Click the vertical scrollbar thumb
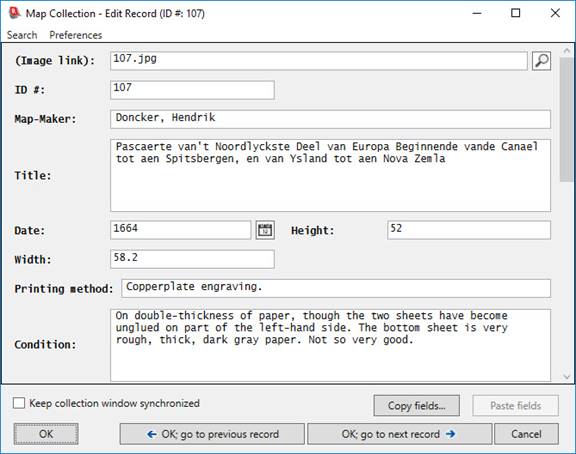 coord(566,119)
